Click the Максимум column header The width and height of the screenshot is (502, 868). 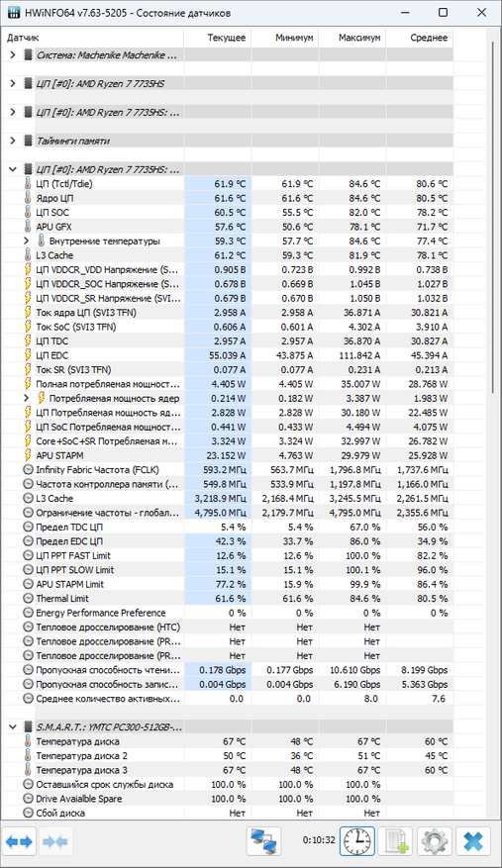point(352,38)
